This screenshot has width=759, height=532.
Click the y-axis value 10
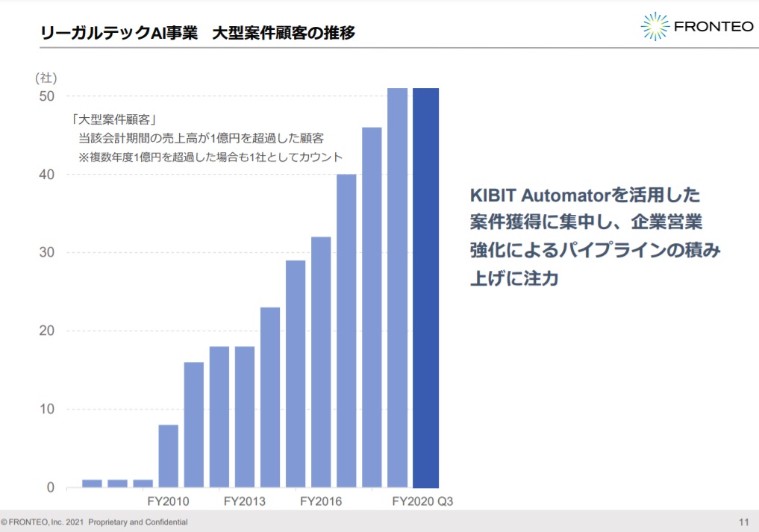click(x=47, y=409)
